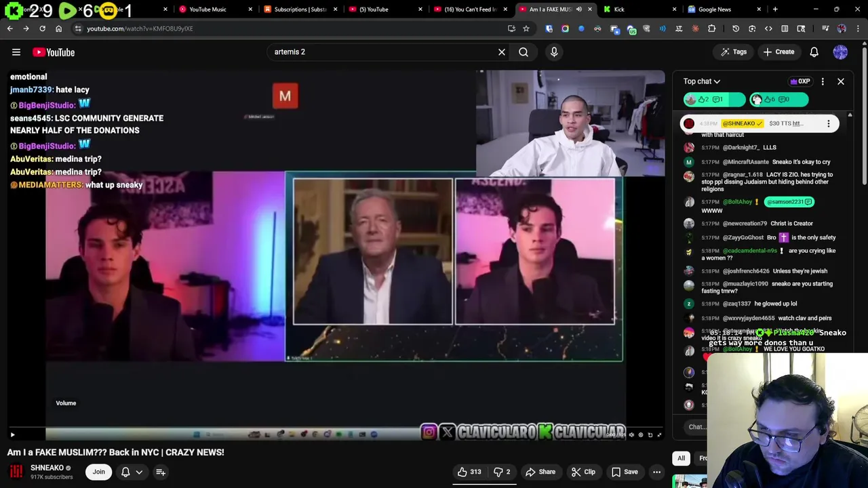
Task: Open the account avatar menu
Action: click(x=840, y=52)
